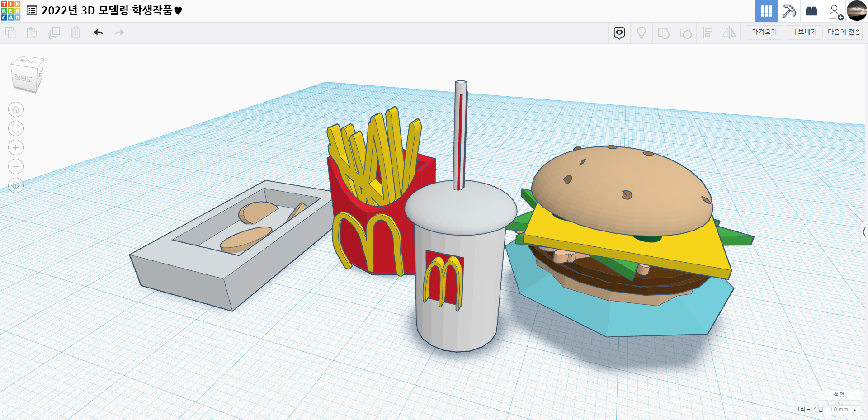Switch to Bricks mode
The height and width of the screenshot is (420, 868).
(x=811, y=11)
